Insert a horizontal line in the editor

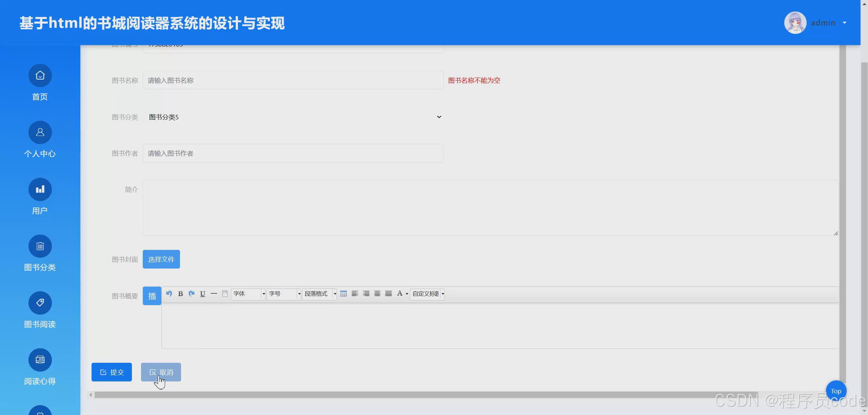pos(213,294)
